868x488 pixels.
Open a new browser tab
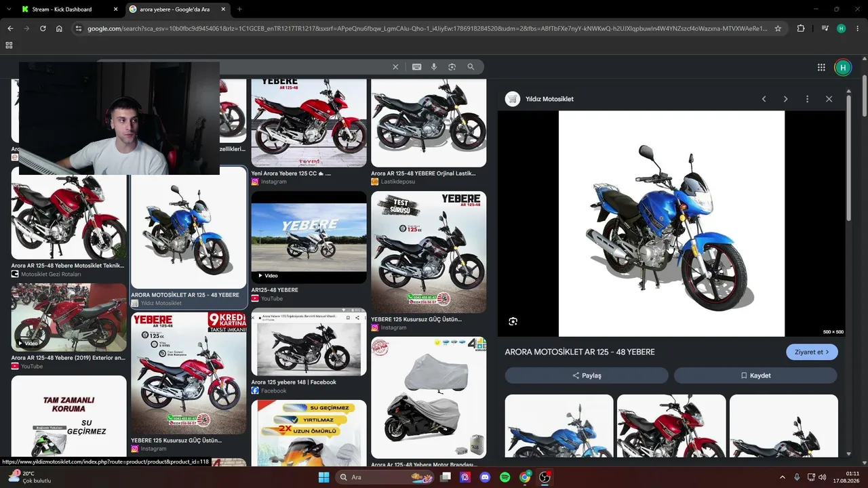[239, 9]
